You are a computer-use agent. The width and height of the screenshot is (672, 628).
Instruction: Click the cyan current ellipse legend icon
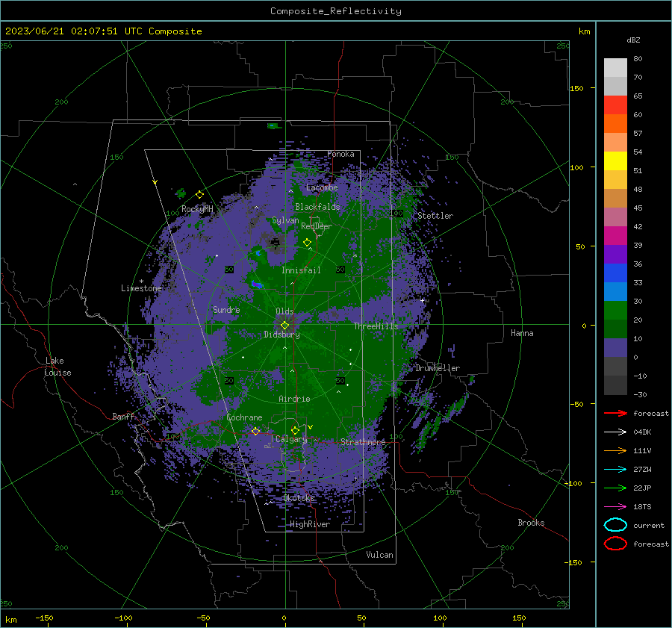pyautogui.click(x=615, y=525)
